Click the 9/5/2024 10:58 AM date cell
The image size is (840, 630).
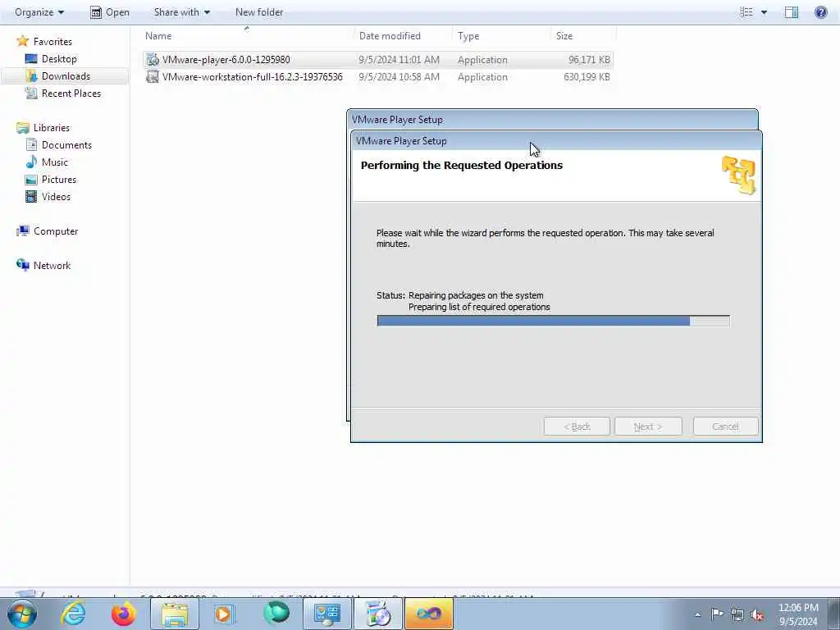click(399, 76)
